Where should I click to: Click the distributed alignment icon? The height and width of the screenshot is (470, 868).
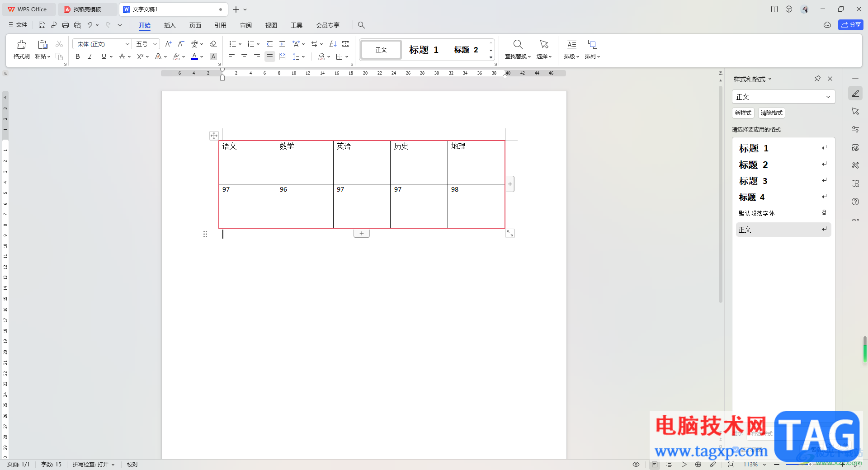tap(283, 56)
